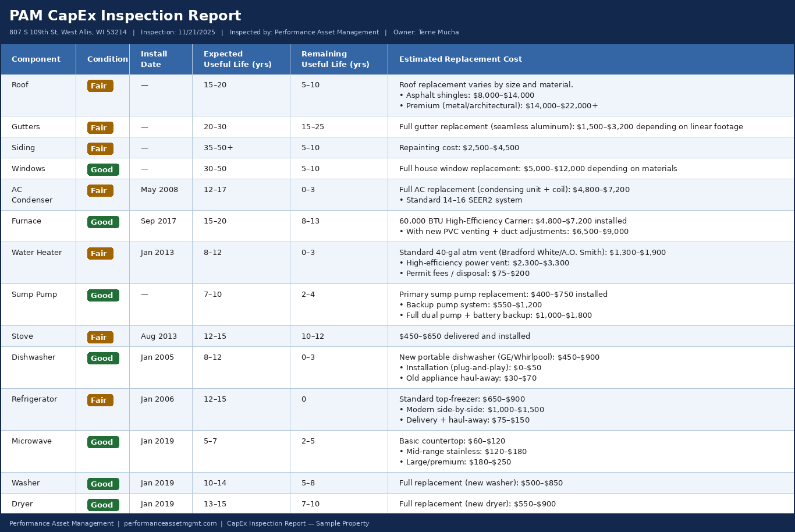The image size is (795, 532).
Task: Click the Good badge in Sump Pump row
Action: coord(103,296)
